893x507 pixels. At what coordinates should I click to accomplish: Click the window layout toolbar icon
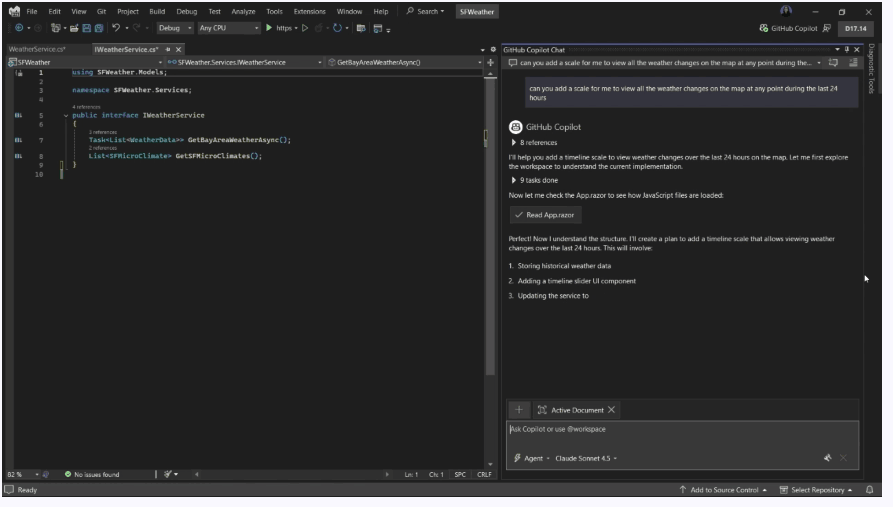click(378, 28)
